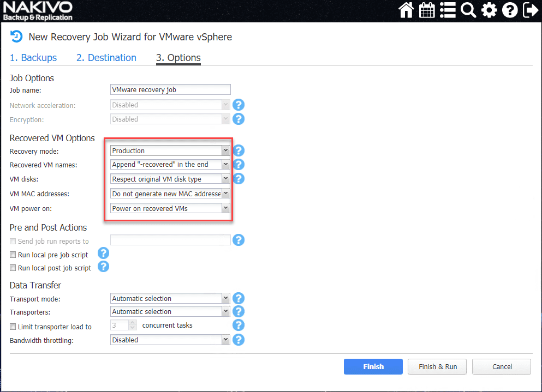Click the Finish button
The image size is (542, 392).
(x=373, y=366)
